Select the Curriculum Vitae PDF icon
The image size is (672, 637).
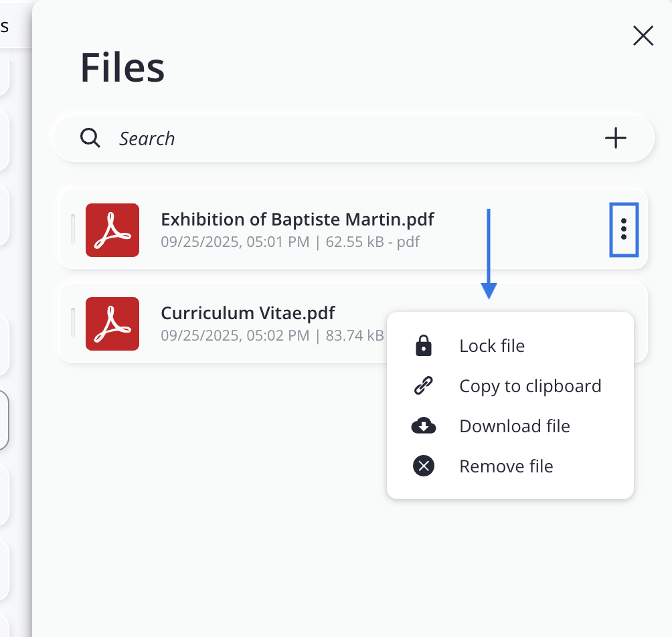[x=112, y=324]
